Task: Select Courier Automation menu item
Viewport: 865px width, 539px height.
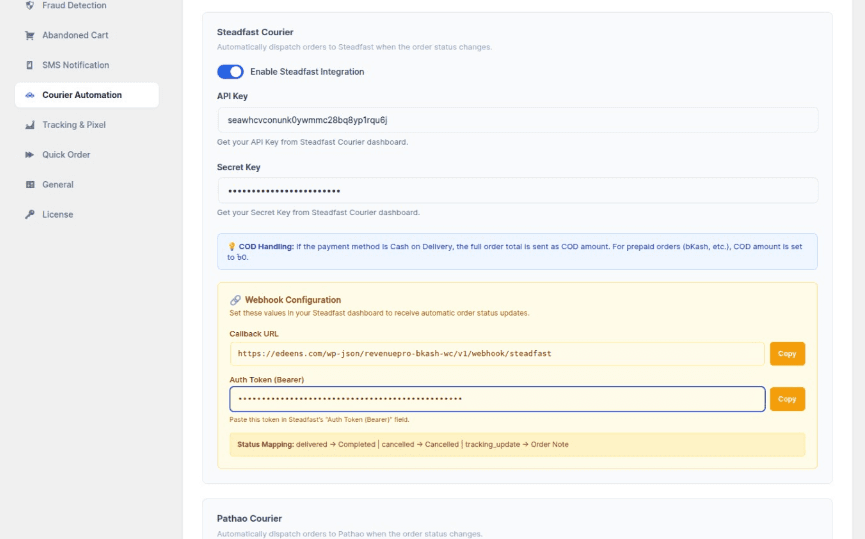Action: click(x=87, y=95)
